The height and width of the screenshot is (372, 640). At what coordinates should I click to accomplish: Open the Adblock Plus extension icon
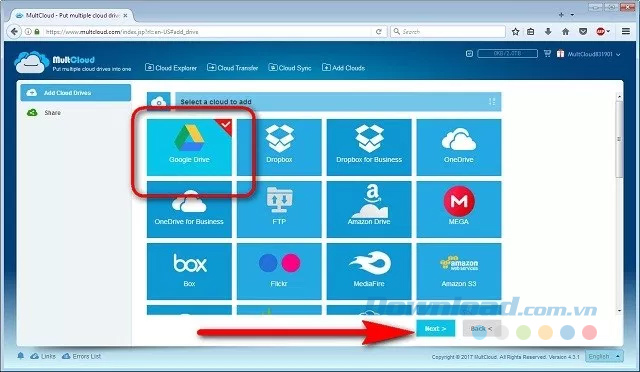(x=600, y=31)
